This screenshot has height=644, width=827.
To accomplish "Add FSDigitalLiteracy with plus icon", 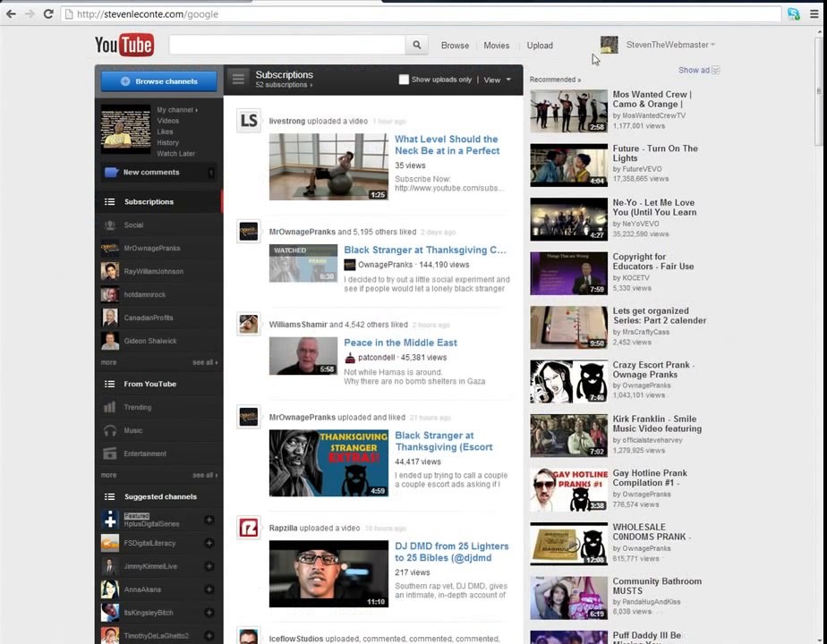I will [209, 543].
